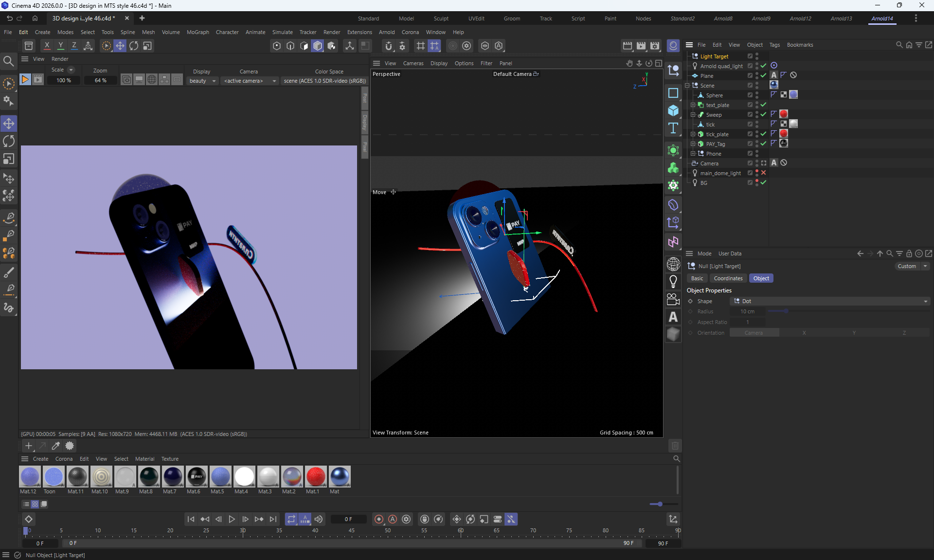Click the Custom button in attributes

pos(907,266)
